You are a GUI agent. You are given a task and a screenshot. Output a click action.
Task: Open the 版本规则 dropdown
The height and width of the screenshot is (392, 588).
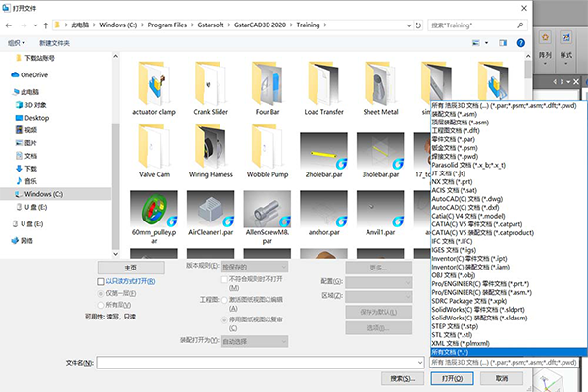(255, 267)
